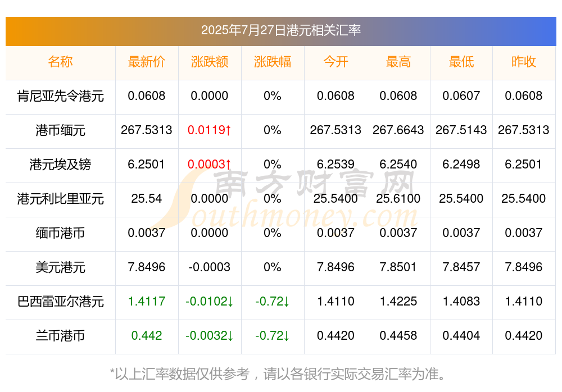
Task: Click the disclaimer note 以上汇率数据仅供参考
Action: (x=182, y=374)
